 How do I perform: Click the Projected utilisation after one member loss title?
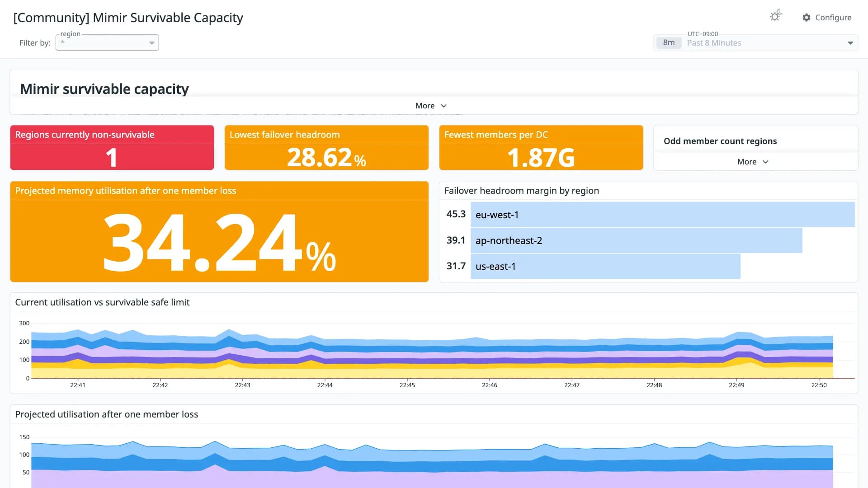pyautogui.click(x=107, y=414)
